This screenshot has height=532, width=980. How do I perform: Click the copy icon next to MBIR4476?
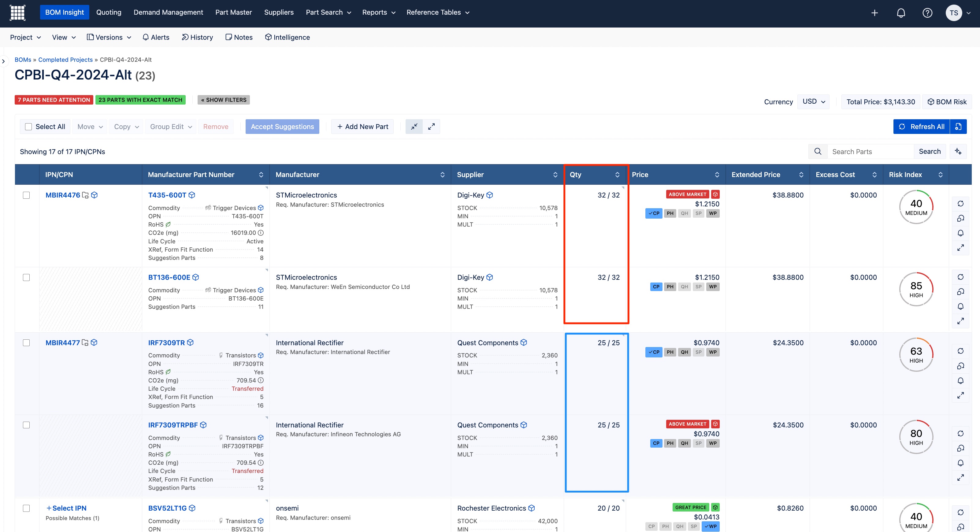pyautogui.click(x=86, y=195)
